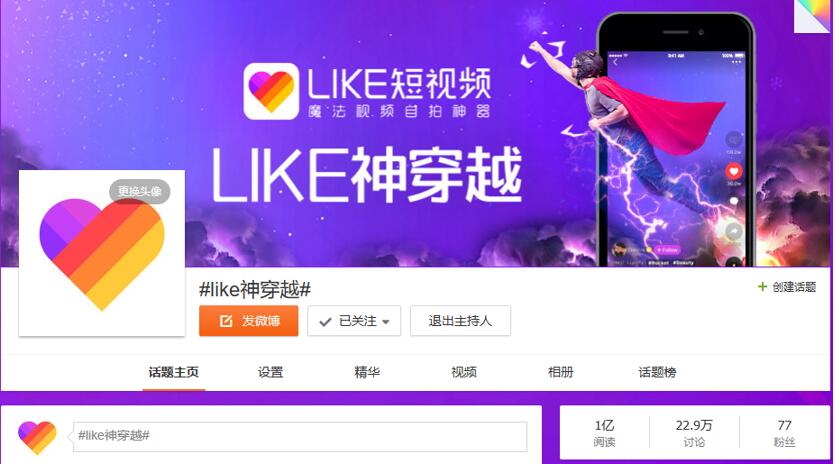Image resolution: width=835 pixels, height=464 pixels.
Task: Expand the 已关注 dropdown arrow
Action: 386,322
